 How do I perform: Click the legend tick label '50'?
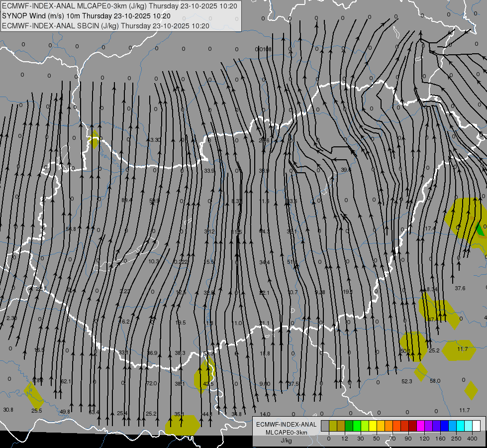pyautogui.click(x=377, y=439)
